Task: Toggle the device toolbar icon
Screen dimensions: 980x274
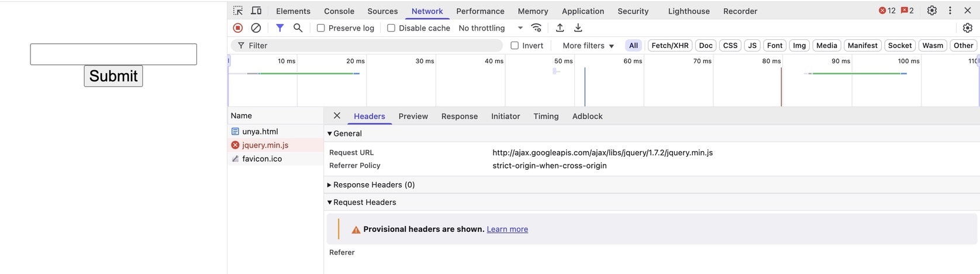Action: [x=256, y=11]
